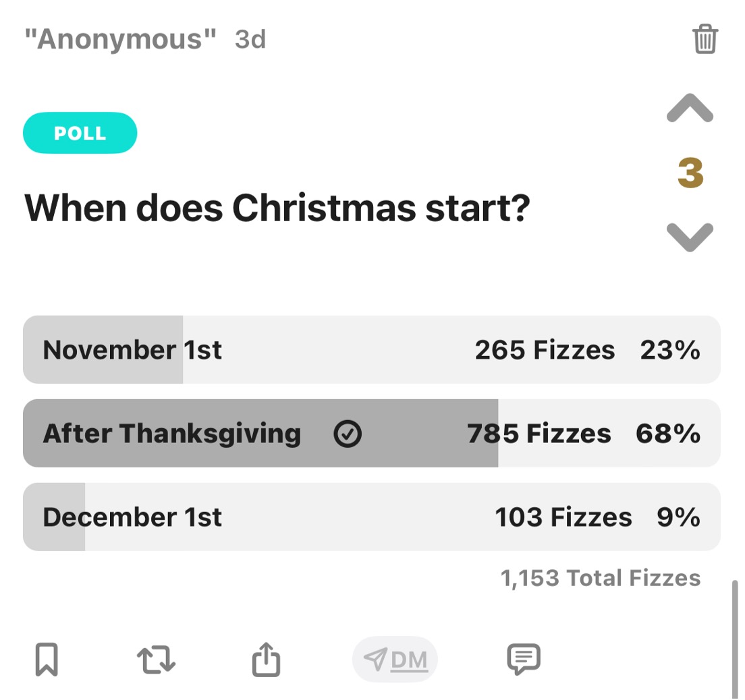
Task: Click the question When does Christmas start?
Action: [x=277, y=208]
